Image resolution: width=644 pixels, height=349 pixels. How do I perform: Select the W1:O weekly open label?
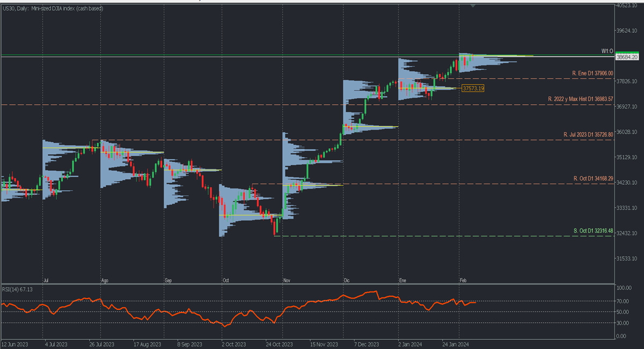[606, 51]
